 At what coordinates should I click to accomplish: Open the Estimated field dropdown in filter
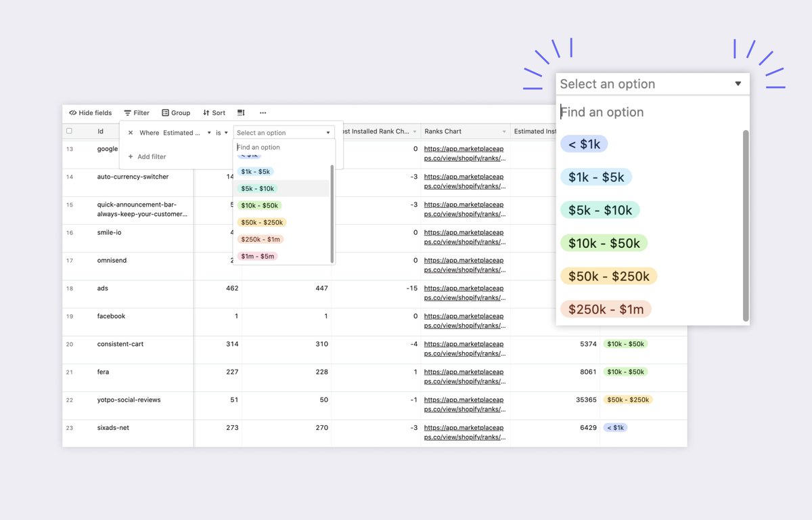tap(187, 133)
